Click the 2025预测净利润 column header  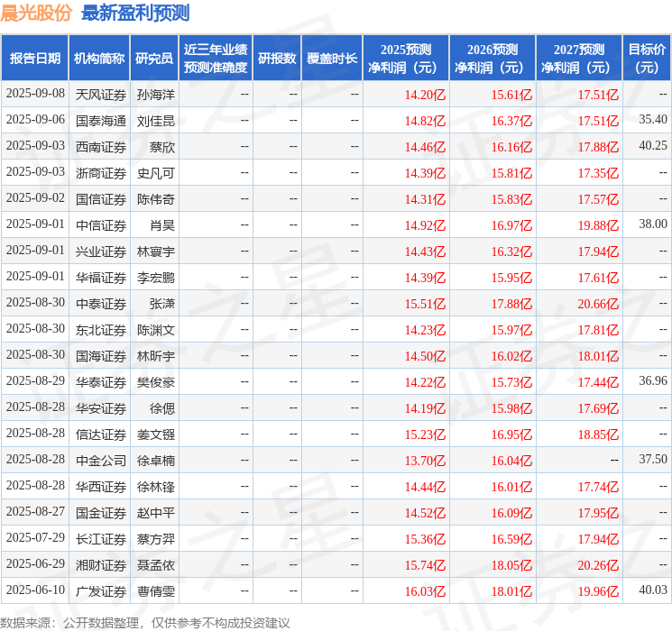pos(406,59)
